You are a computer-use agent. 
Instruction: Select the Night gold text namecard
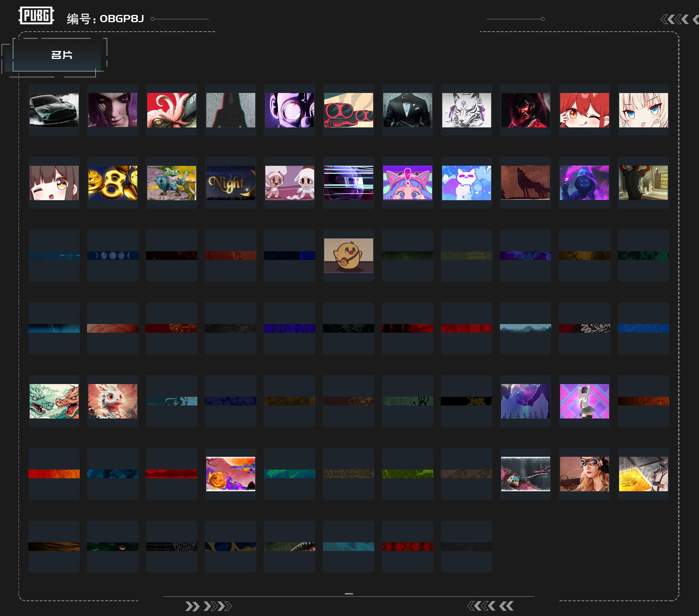pos(230,183)
